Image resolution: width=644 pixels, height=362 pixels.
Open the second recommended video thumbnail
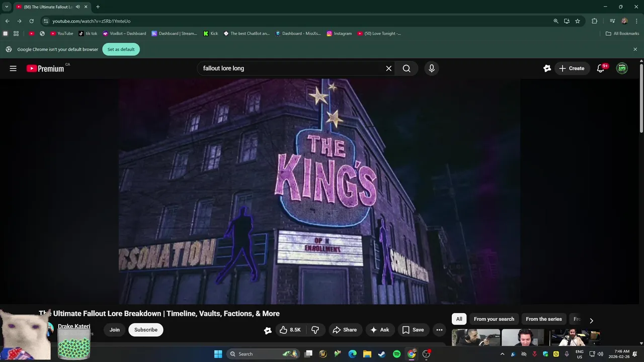(x=523, y=337)
